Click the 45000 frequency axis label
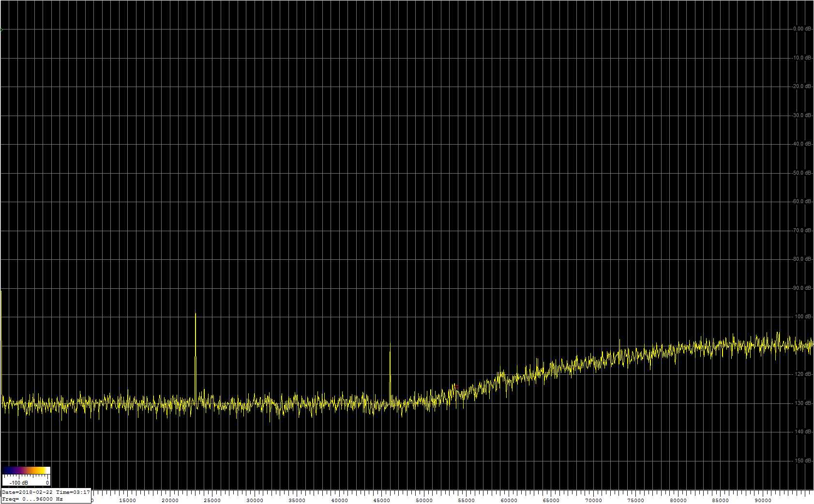Screen dimensions: 814x504 382,501
